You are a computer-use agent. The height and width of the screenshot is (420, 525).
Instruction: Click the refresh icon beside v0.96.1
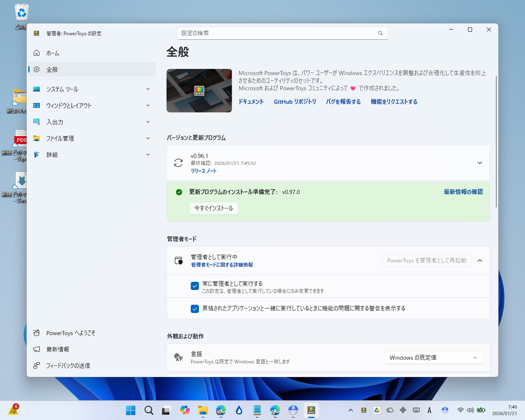pyautogui.click(x=178, y=163)
